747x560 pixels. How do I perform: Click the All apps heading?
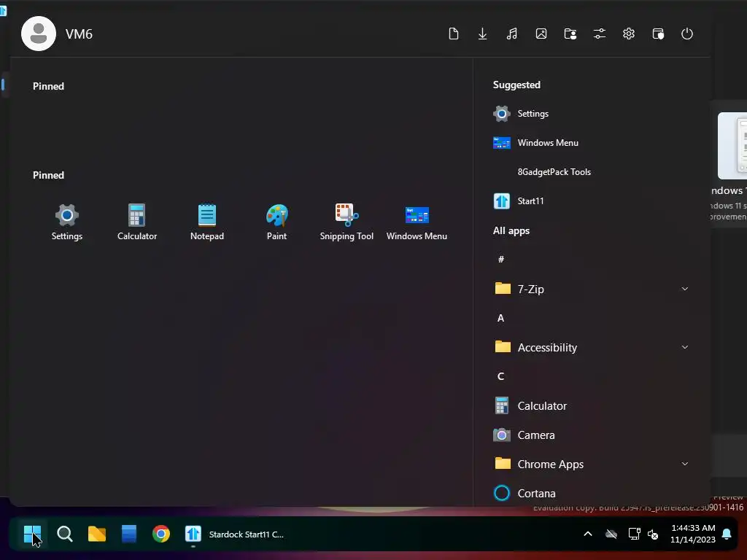[511, 231]
